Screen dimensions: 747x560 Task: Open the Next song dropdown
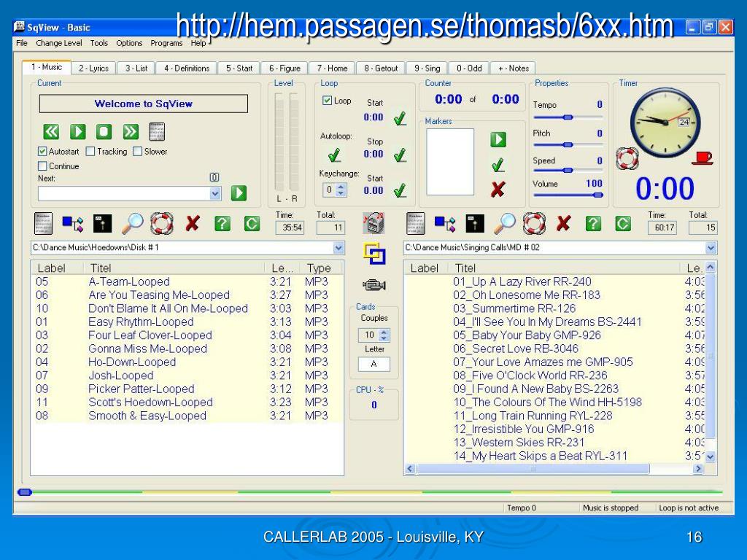(215, 193)
